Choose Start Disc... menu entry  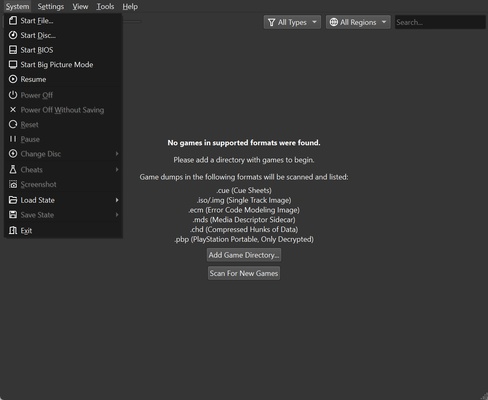[x=63, y=35]
